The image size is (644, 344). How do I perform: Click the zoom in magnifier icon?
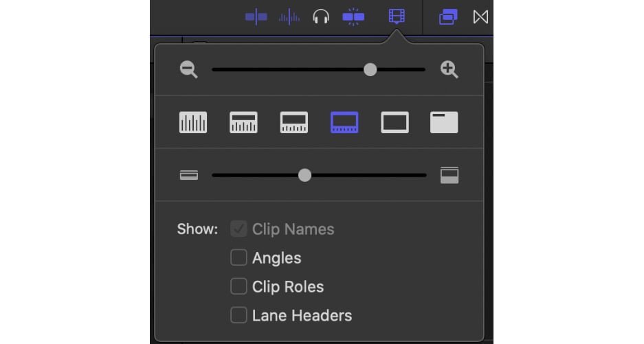[x=449, y=69]
